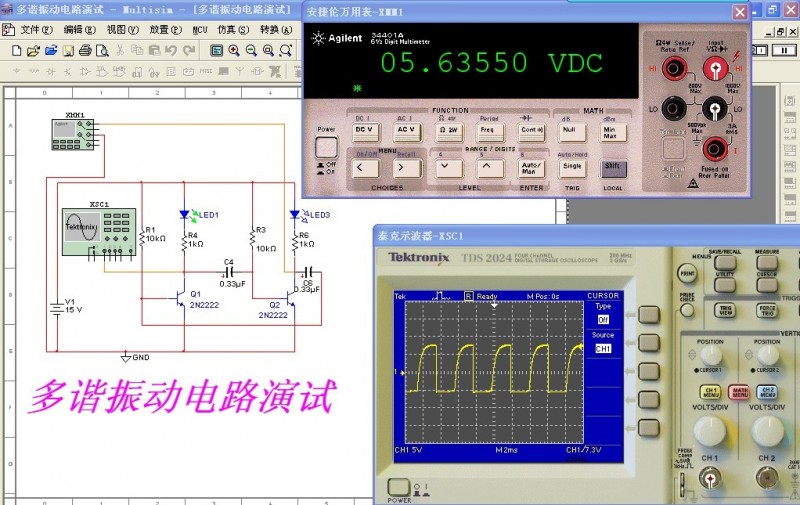The image size is (800, 505).
Task: Click the zoom out magnifier icon
Action: pyautogui.click(x=250, y=50)
